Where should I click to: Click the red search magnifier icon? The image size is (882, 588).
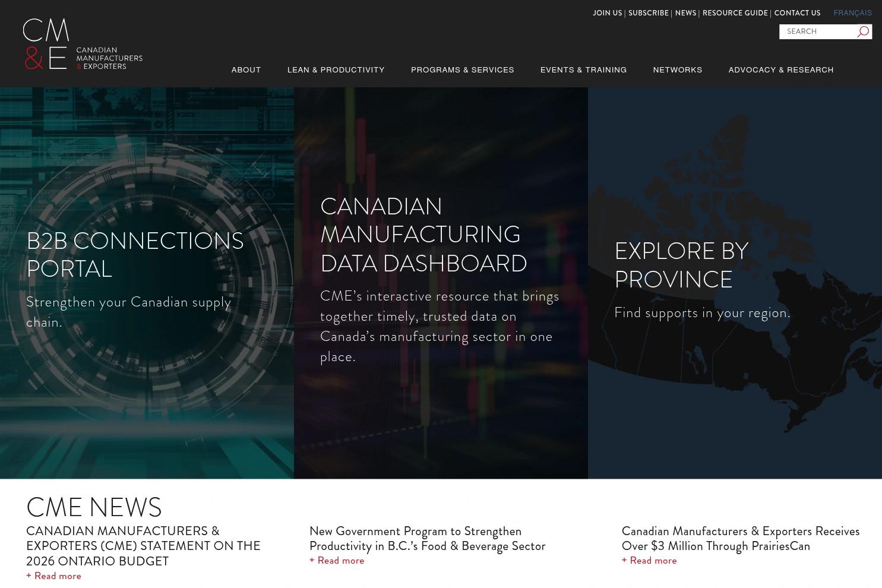(863, 31)
